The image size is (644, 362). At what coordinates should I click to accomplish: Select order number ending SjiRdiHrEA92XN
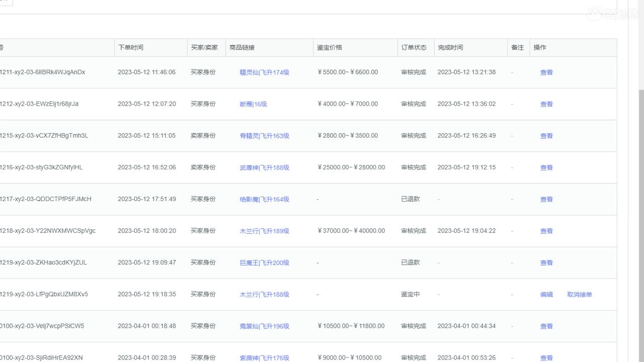click(x=41, y=357)
